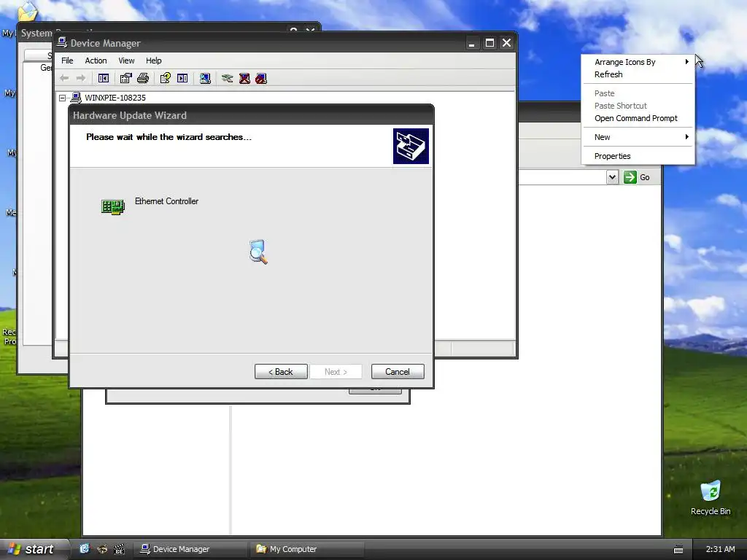Click the show/hide action pane toolbar icon
Viewport: 747px width, 560px height.
click(x=182, y=78)
